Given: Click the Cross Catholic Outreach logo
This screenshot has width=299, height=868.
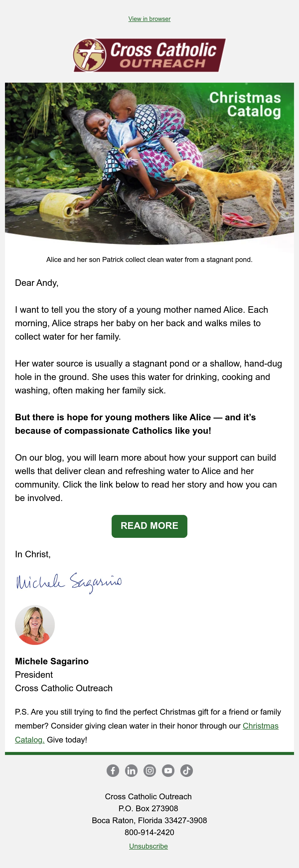Looking at the screenshot, I should click(x=149, y=55).
